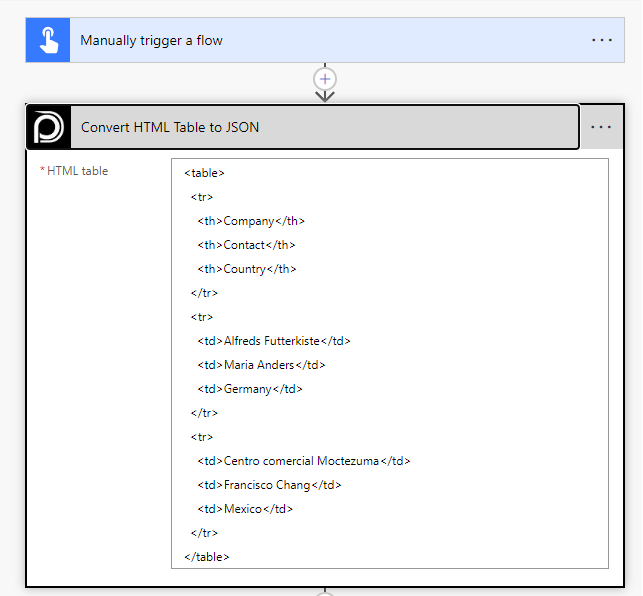The image size is (643, 596).
Task: Click the Maria Anders cell line
Action: (x=261, y=365)
